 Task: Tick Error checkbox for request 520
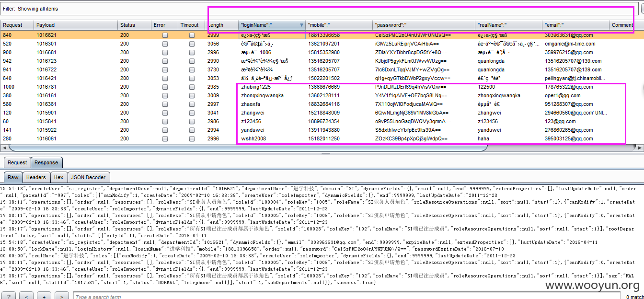click(165, 44)
